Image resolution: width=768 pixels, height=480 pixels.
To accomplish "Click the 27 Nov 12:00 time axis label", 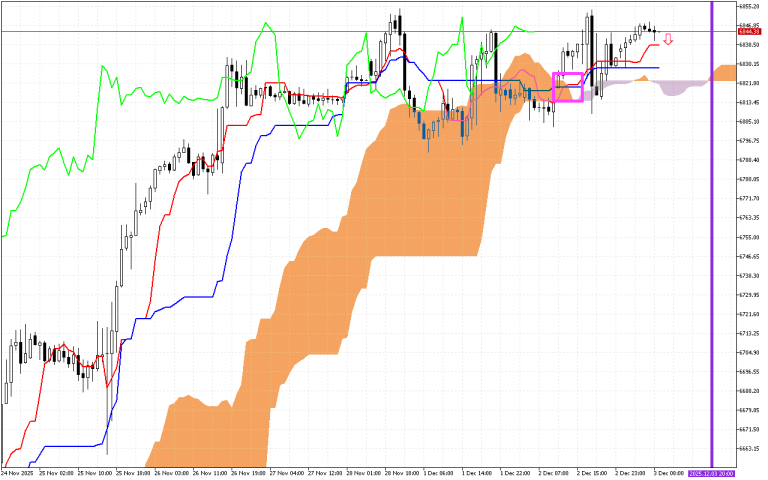I will point(325,474).
